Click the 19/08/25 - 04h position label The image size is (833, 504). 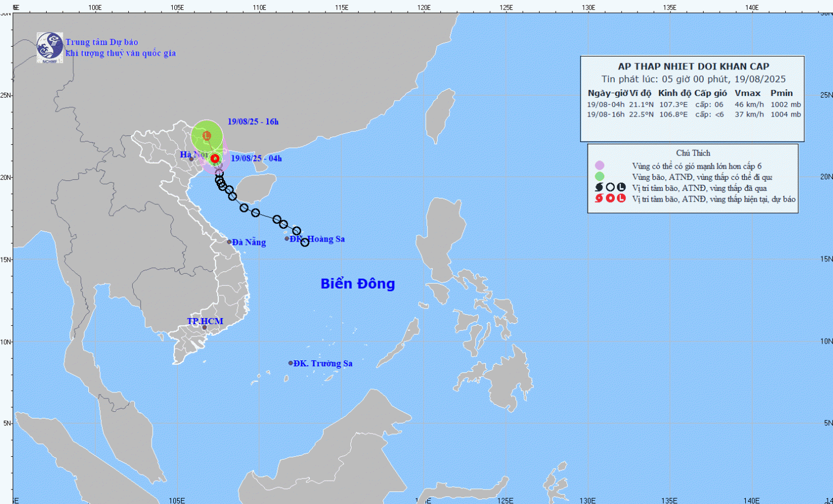coord(256,159)
